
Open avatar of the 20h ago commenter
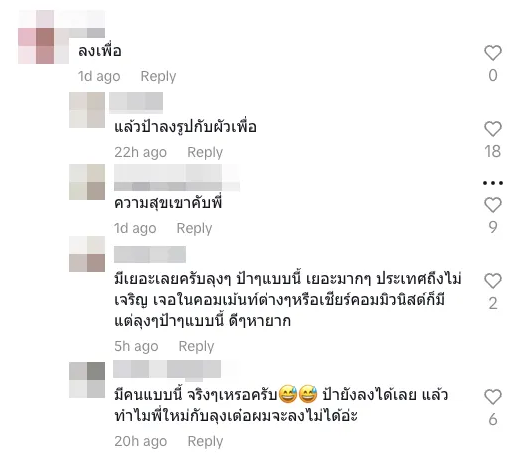pyautogui.click(x=87, y=380)
